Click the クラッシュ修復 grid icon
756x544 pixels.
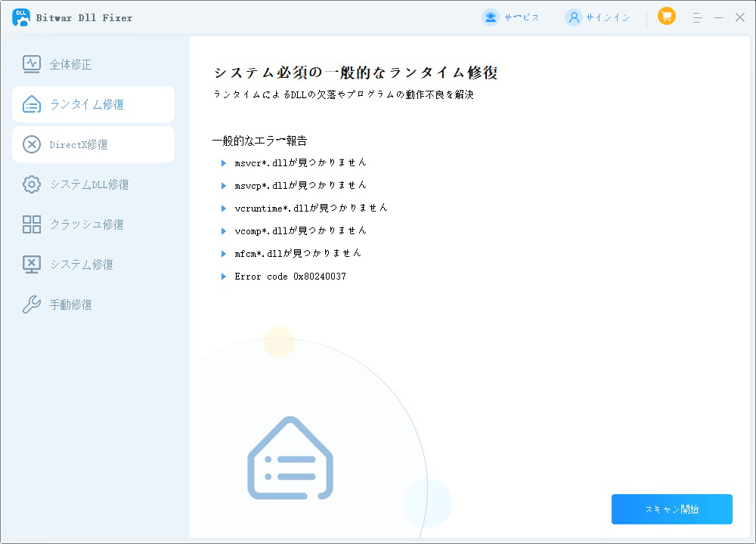click(x=32, y=224)
